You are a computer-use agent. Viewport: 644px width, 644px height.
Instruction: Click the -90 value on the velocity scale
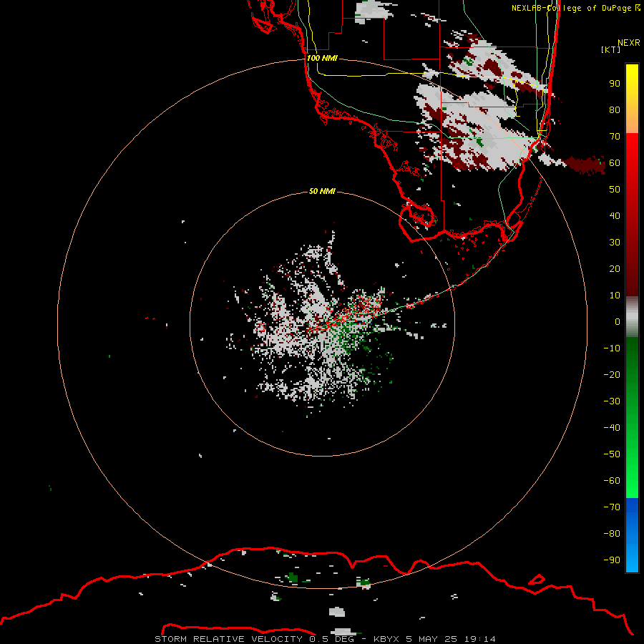click(612, 560)
